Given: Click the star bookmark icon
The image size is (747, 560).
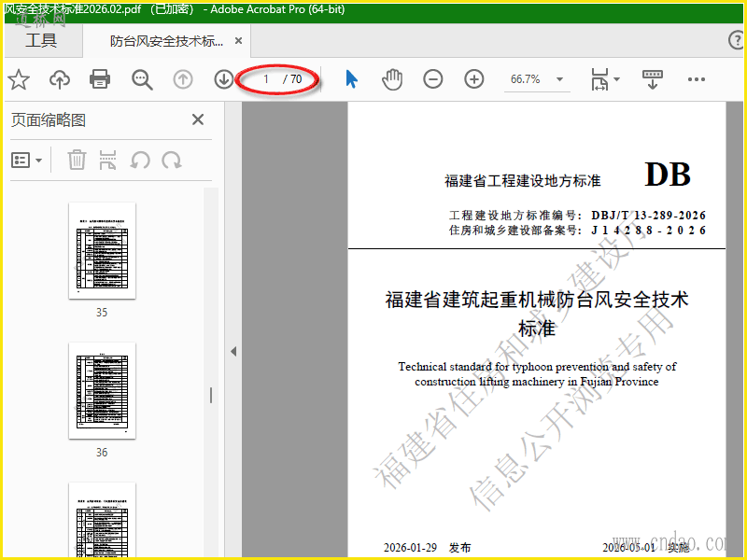Looking at the screenshot, I should coord(19,79).
